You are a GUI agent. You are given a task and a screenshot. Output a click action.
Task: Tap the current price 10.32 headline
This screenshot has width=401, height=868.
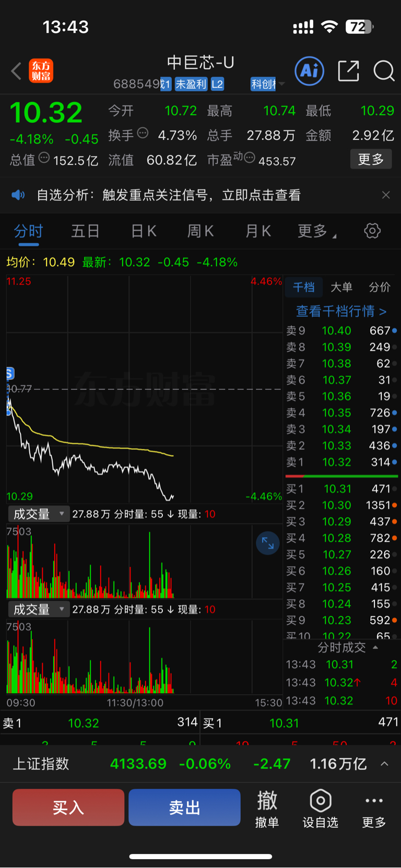click(46, 112)
